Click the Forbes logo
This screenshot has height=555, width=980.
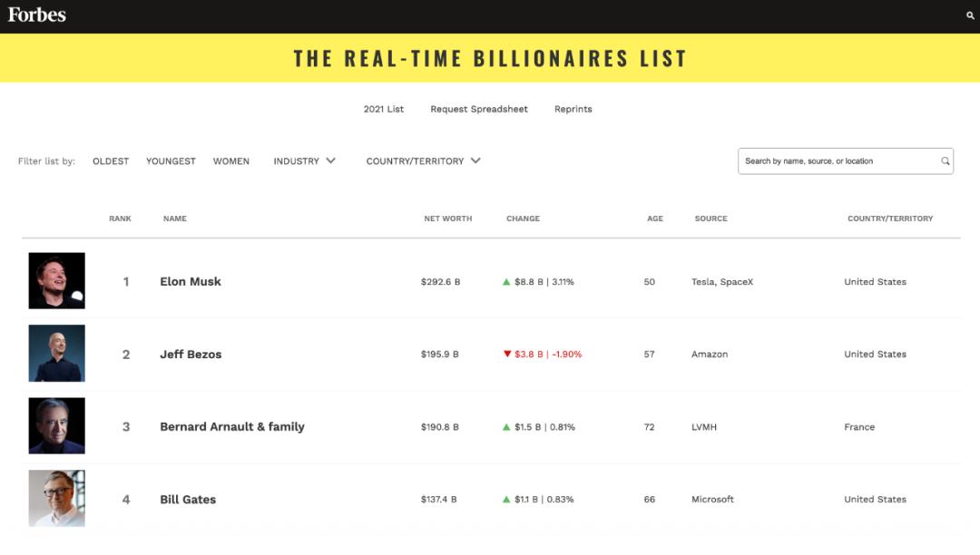(37, 15)
